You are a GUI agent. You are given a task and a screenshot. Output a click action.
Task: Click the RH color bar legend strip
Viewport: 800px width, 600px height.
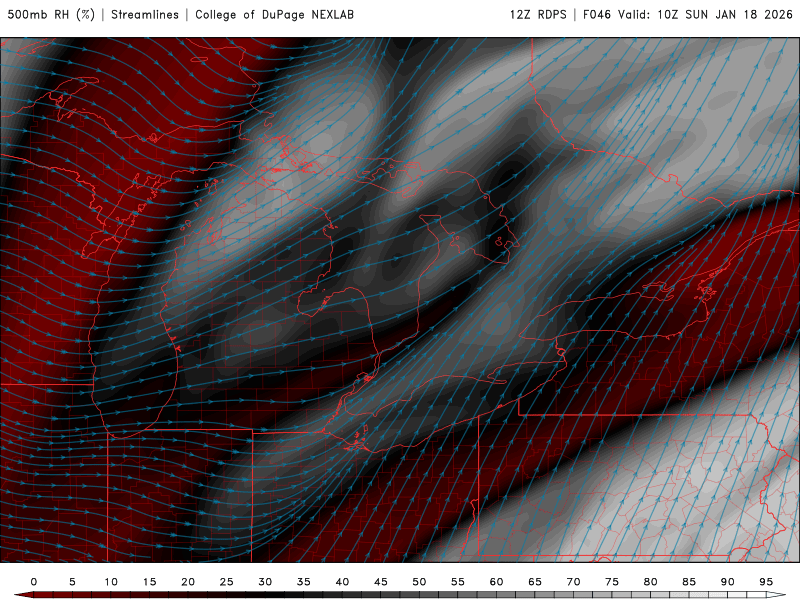[x=400, y=595]
